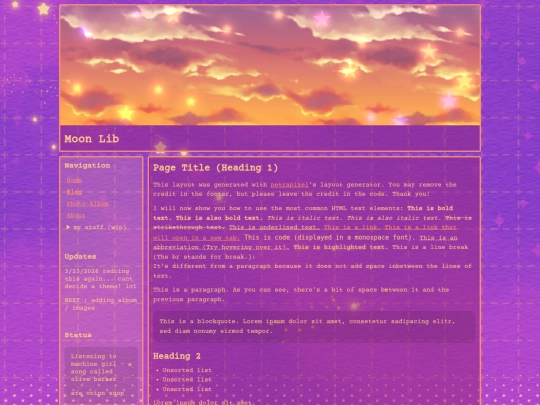This screenshot has width=540, height=405.
Task: Click the 'NEXT : adding album / images' note
Action: click(x=101, y=304)
